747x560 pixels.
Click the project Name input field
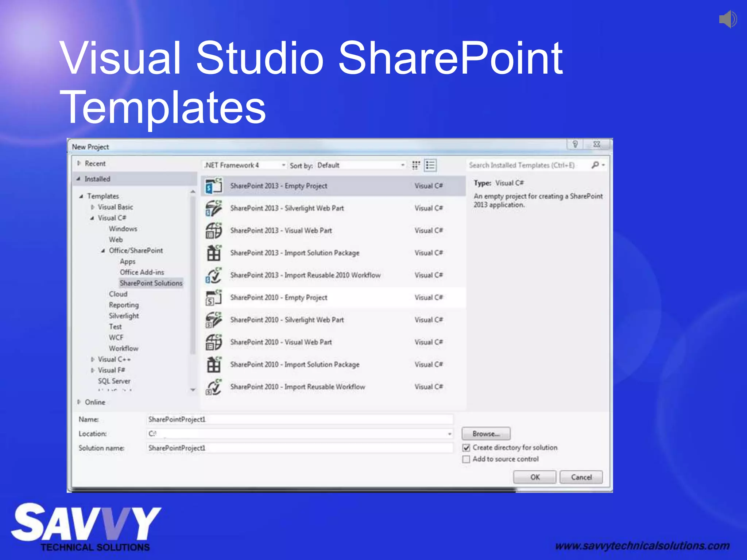pyautogui.click(x=299, y=420)
